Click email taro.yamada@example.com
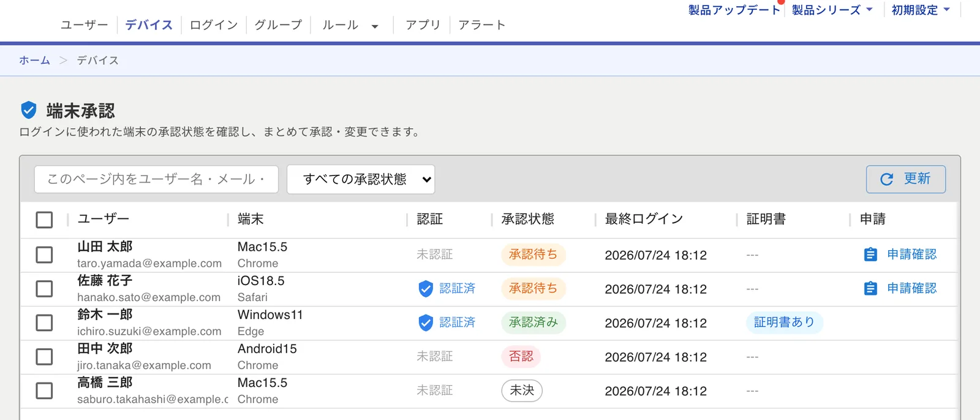This screenshot has width=980, height=420. point(149,263)
